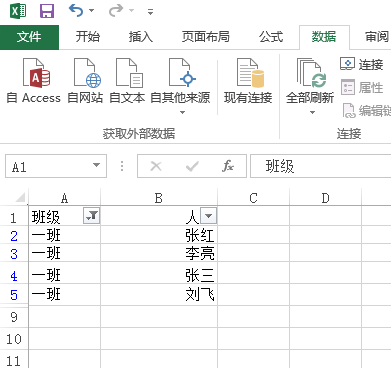Cancel entry with the X icon
391x368 pixels.
(156, 166)
